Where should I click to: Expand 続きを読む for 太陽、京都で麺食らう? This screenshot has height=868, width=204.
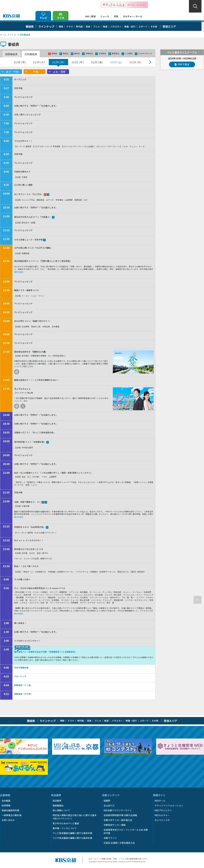pyautogui.click(x=19, y=517)
